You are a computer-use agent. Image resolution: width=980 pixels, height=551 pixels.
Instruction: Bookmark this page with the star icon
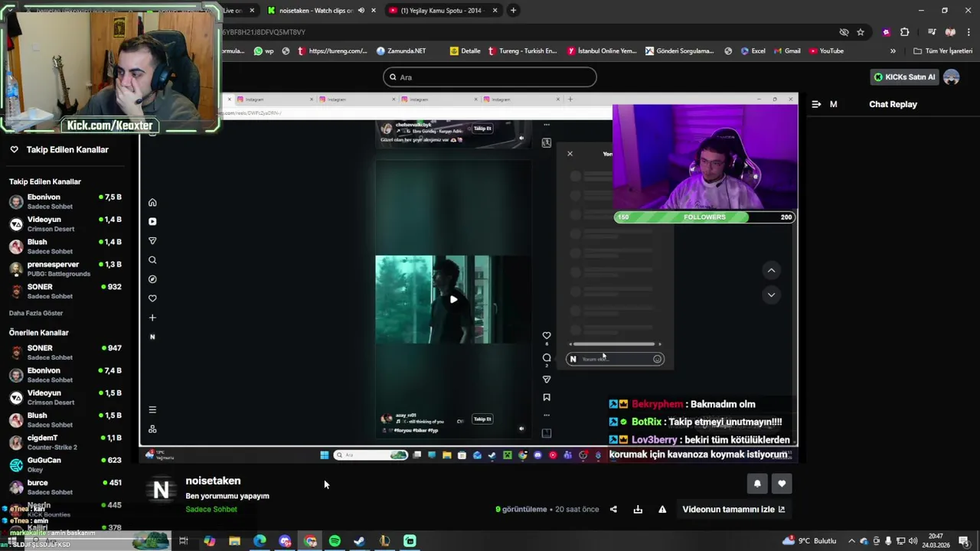pos(861,32)
